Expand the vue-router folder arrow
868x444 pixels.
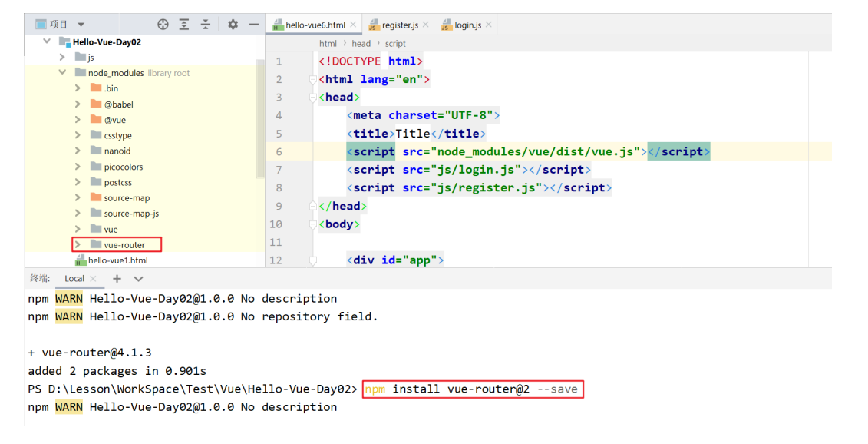click(78, 244)
